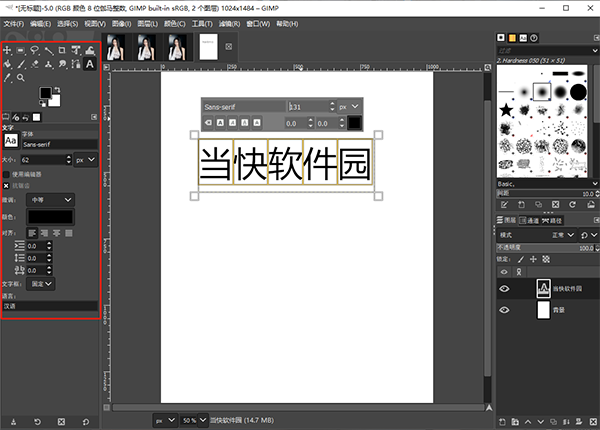
Task: Lower layer down-arrow icon
Action: click(541, 422)
